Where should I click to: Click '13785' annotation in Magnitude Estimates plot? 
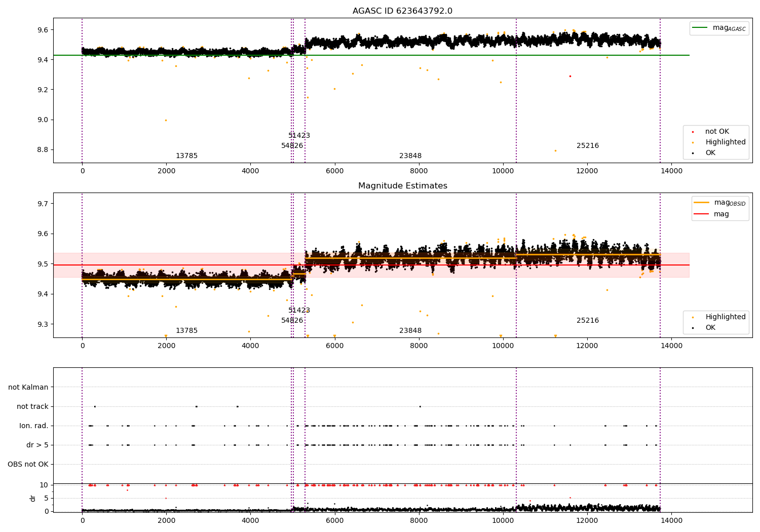pos(186,331)
